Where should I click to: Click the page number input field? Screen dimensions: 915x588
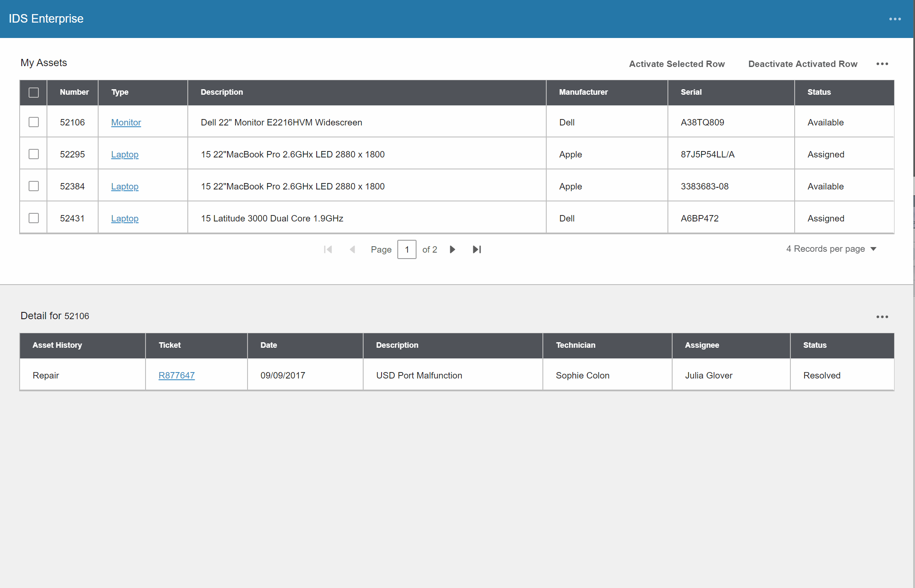(x=407, y=249)
